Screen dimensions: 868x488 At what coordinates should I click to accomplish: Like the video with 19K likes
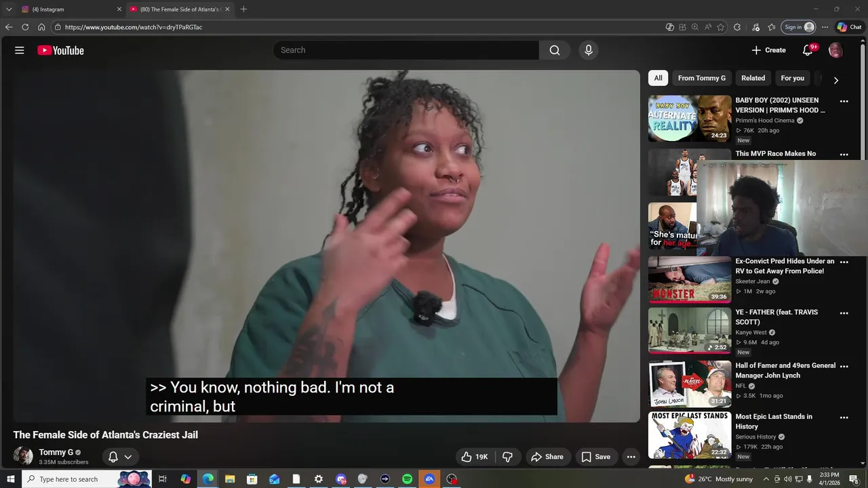(475, 457)
